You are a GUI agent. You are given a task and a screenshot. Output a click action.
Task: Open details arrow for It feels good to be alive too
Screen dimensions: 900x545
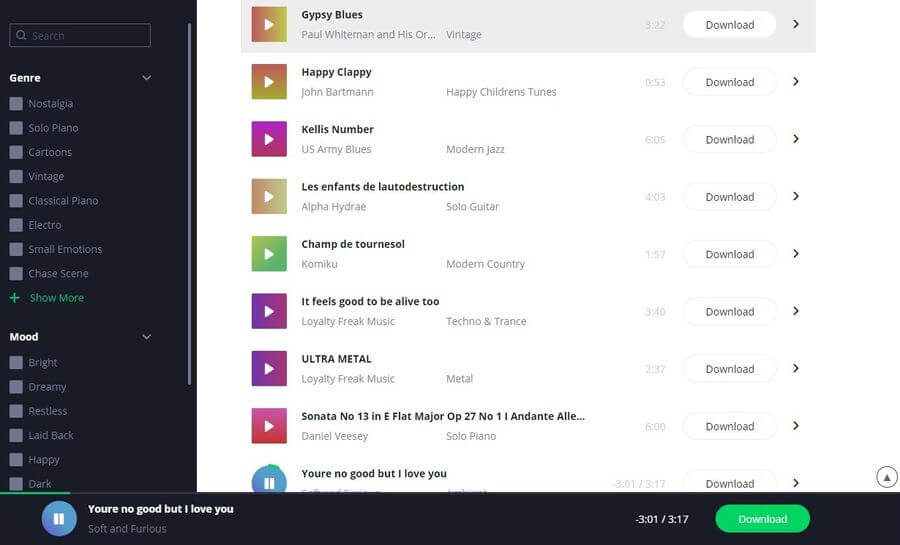point(796,311)
